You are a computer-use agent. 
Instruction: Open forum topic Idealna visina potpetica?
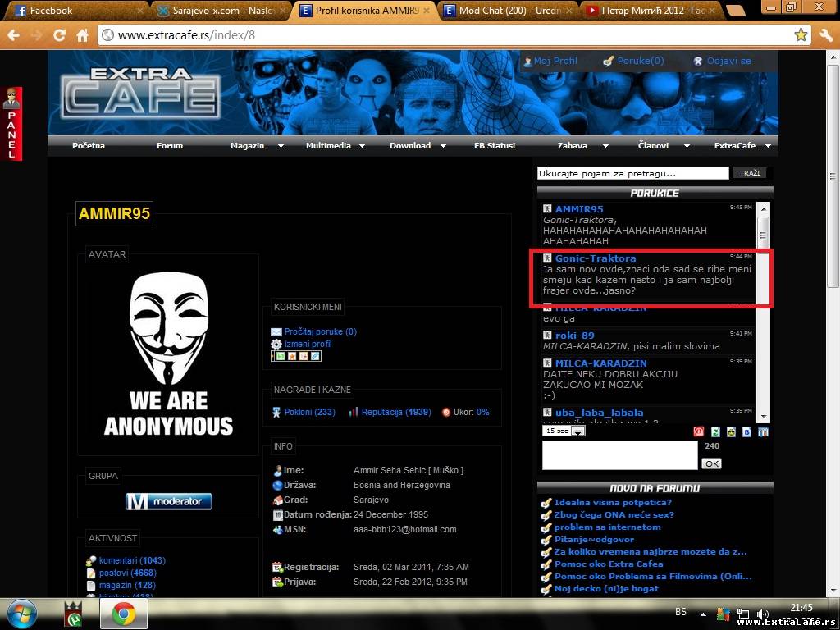tap(613, 503)
